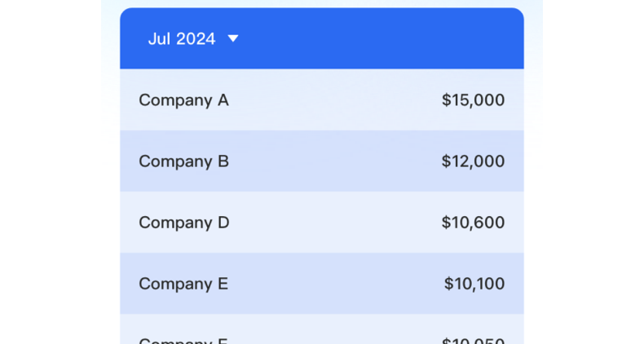
Task: Select the Company E name label
Action: coord(183,284)
